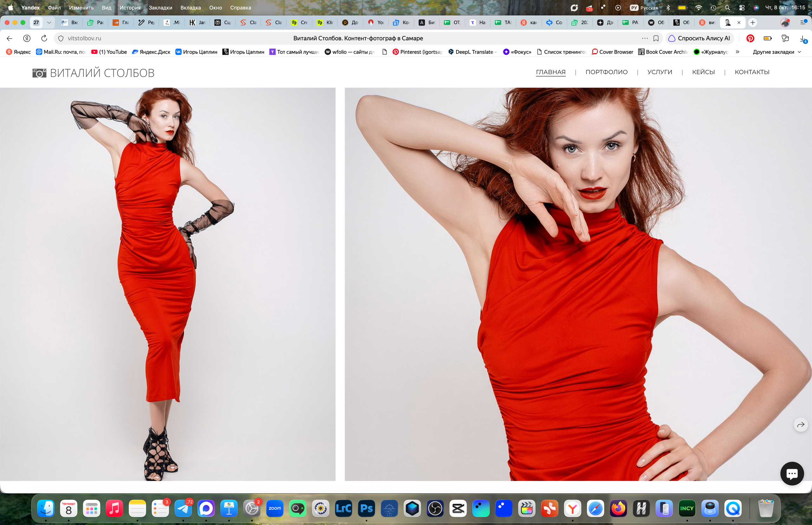Open the DeepL Translate bookmark

[x=472, y=52]
